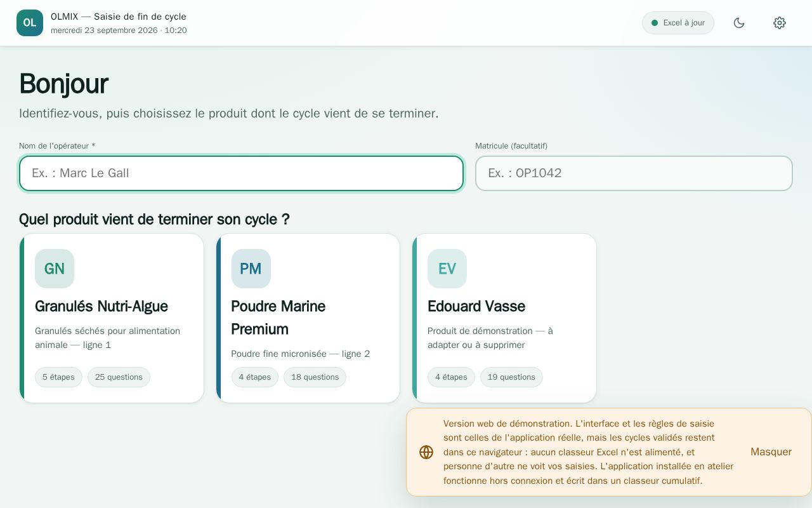This screenshot has height=508, width=812.
Task: Click the PM product badge
Action: point(251,269)
